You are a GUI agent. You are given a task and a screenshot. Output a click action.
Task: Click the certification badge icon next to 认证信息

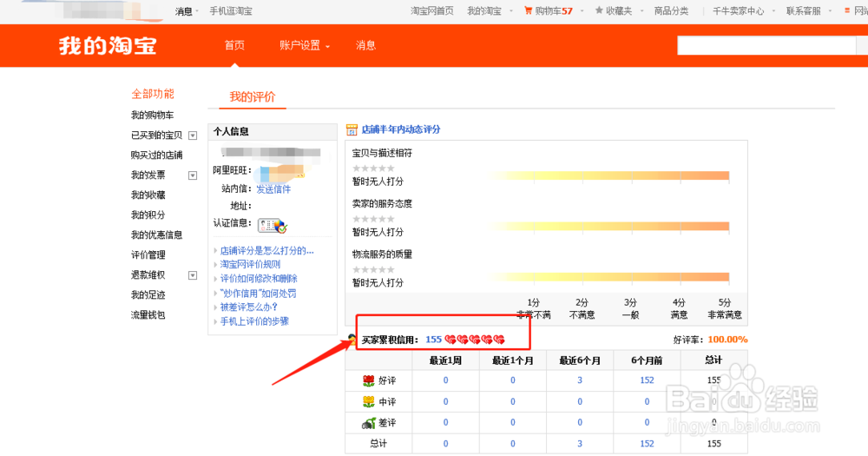273,226
